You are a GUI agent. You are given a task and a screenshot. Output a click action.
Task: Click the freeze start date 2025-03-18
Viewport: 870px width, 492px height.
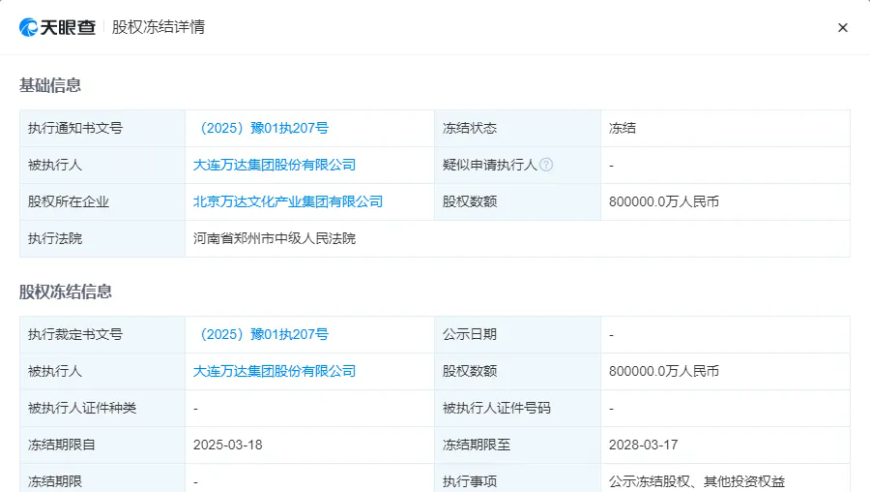coord(228,444)
